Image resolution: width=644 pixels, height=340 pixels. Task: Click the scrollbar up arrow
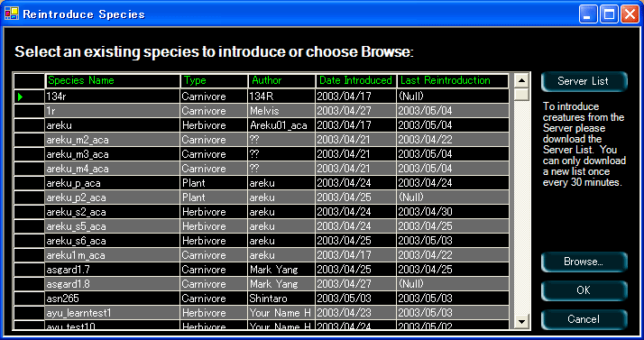(521, 80)
